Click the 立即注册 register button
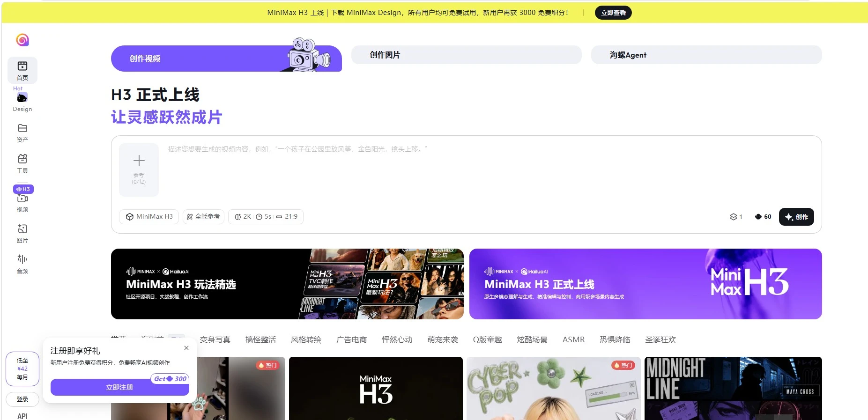This screenshot has width=868, height=420. coord(119,387)
